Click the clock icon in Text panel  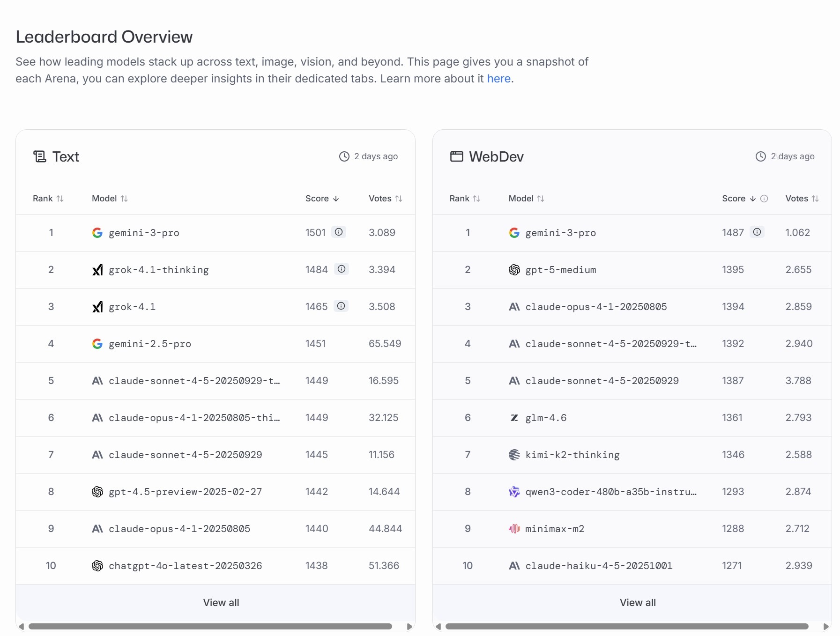(x=344, y=156)
